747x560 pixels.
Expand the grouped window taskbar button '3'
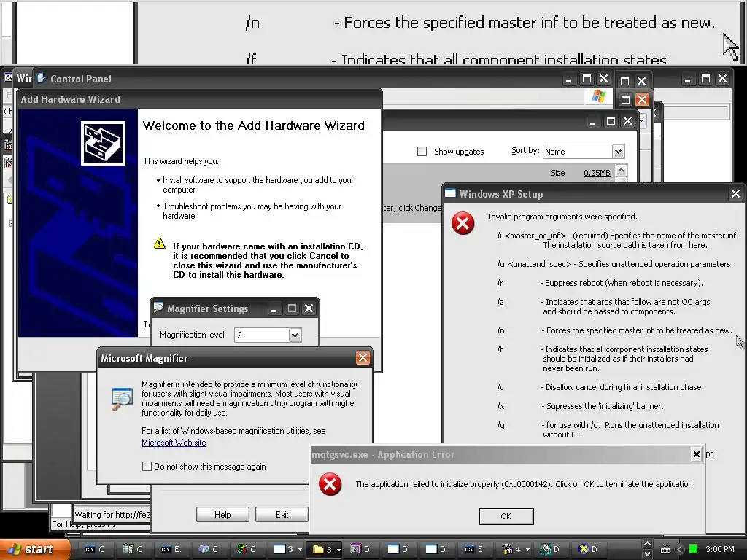click(287, 549)
